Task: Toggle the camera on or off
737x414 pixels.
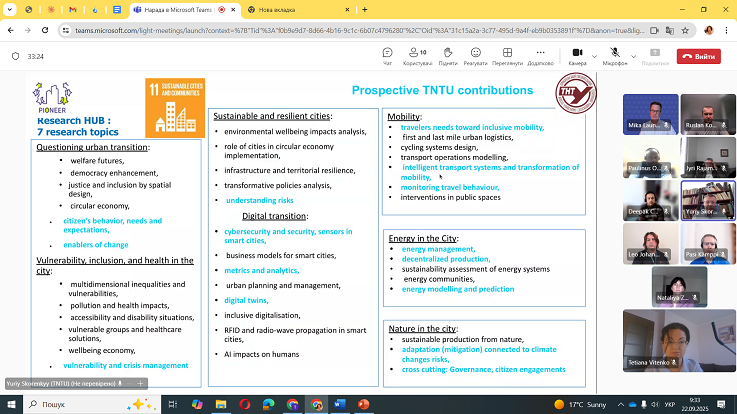Action: coord(575,55)
